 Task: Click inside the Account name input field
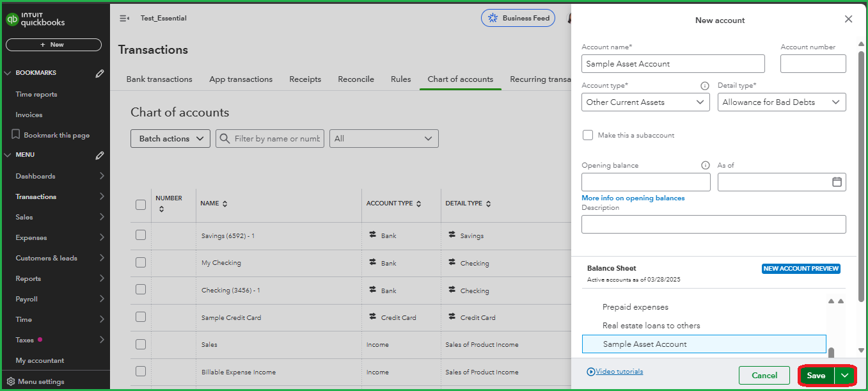click(673, 63)
